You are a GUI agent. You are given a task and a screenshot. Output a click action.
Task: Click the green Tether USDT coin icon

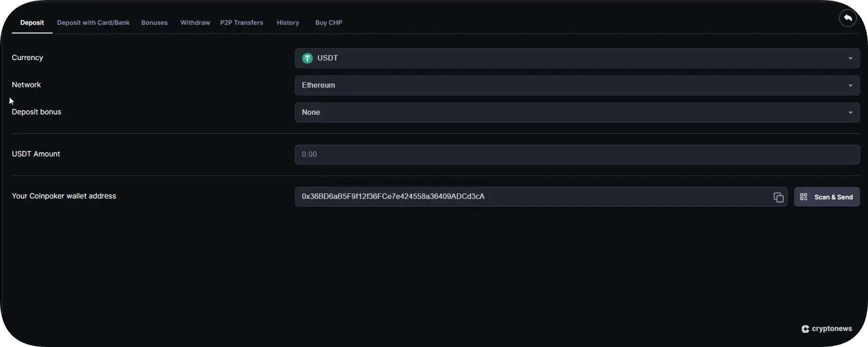click(x=307, y=58)
